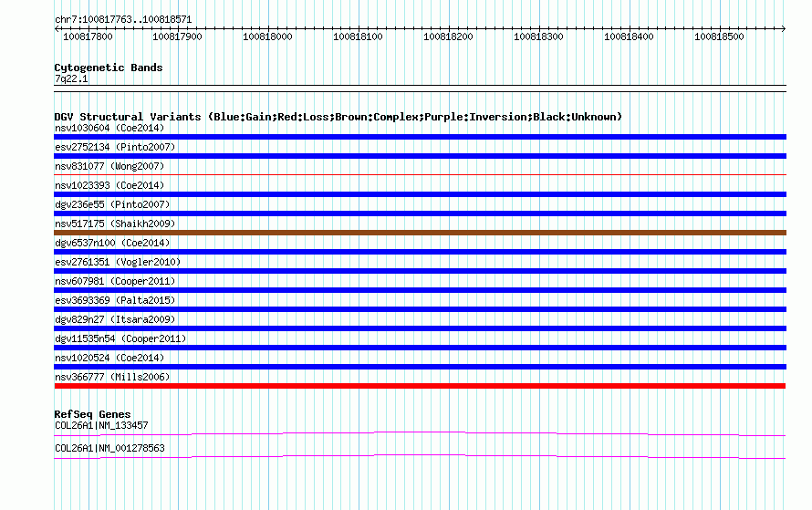This screenshot has height=510, width=812.
Task: Open the dgv11535n54 (Cooper2011) variant
Action: 120,338
